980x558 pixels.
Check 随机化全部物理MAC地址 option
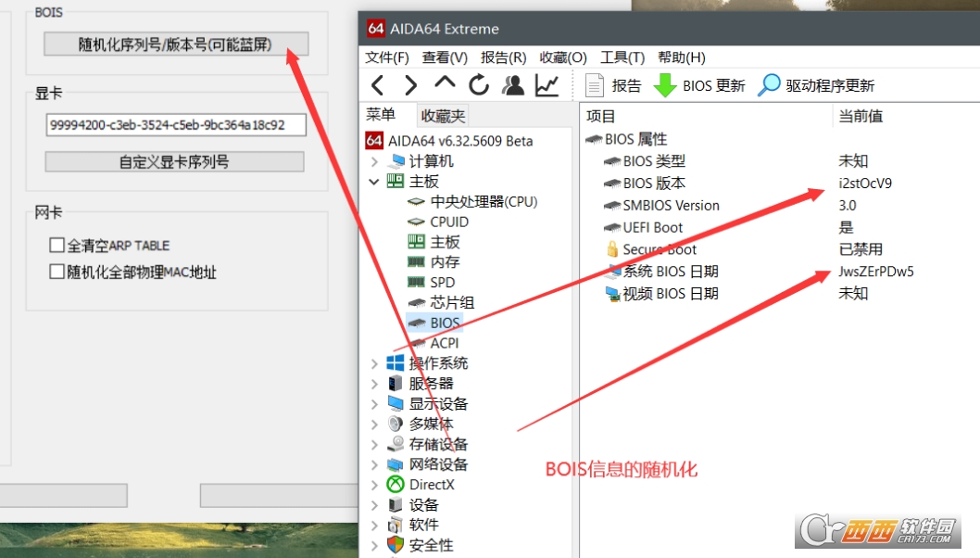(x=57, y=273)
